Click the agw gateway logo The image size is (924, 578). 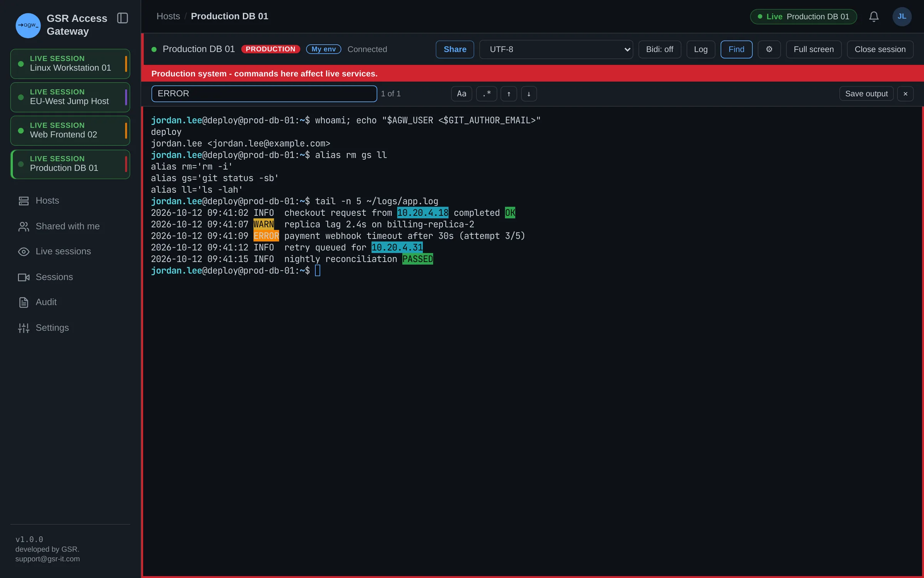28,25
